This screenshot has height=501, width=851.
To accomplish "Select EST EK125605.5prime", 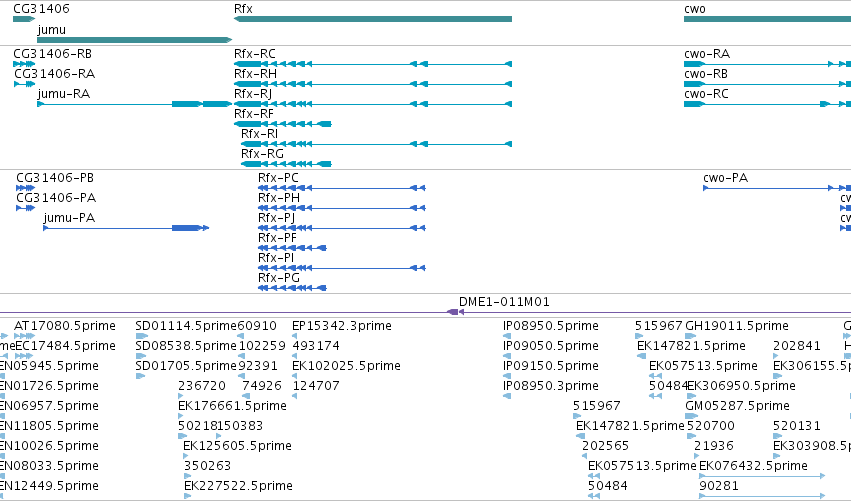I will point(237,446).
